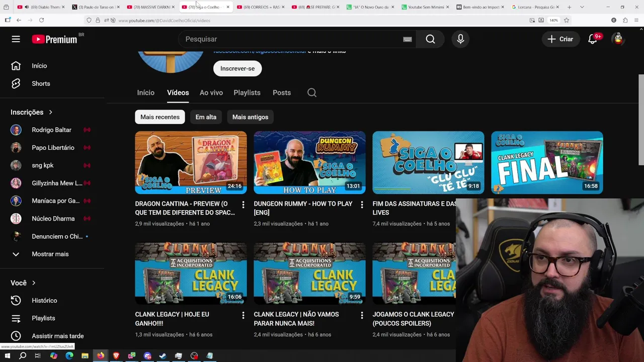Open File Explorer from the taskbar

[85, 355]
